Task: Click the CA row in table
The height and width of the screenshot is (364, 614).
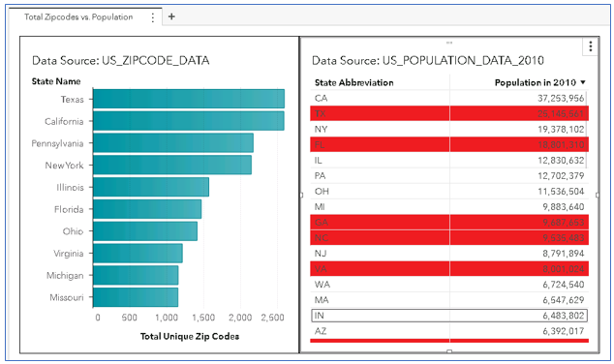Action: click(449, 98)
